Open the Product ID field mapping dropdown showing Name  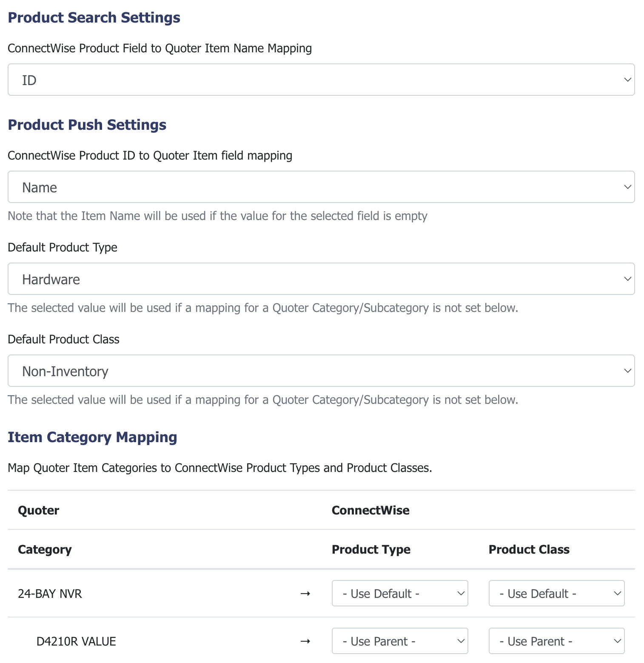point(321,187)
